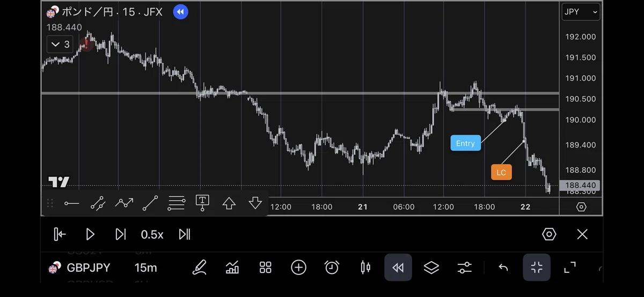Select the text callout drawing tool
This screenshot has height=297, width=644.
[202, 203]
